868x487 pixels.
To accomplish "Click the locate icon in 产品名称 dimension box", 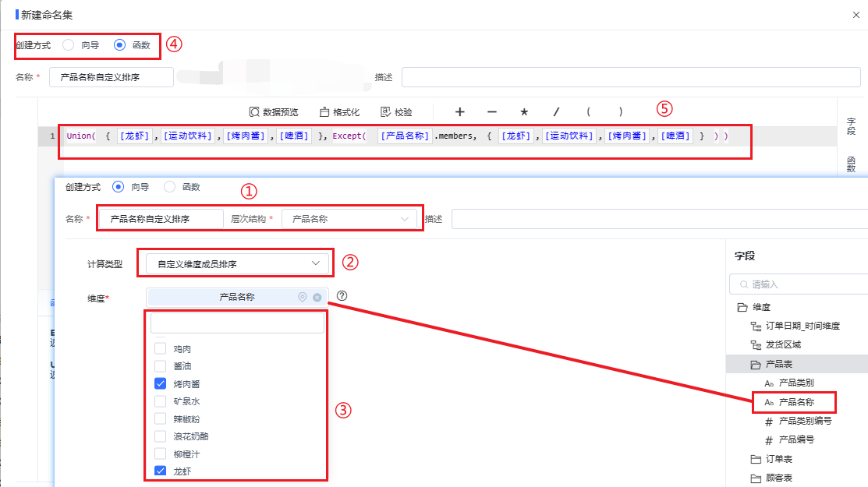I will (303, 297).
